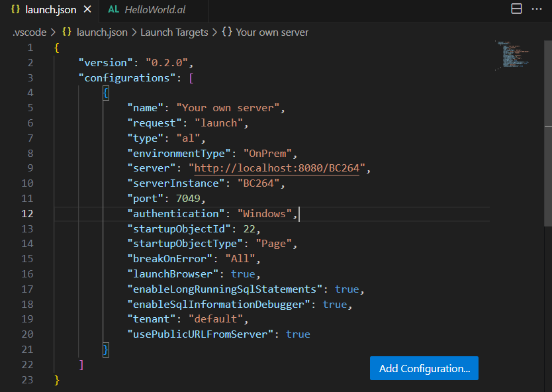Screen dimensions: 552x392
Task: Click line number 12 in the gutter
Action: coord(27,213)
